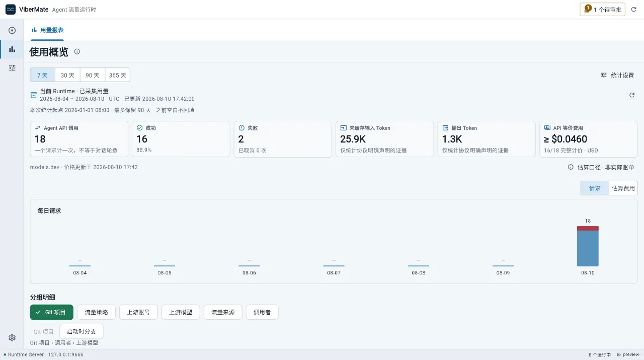Image resolution: width=644 pixels, height=360 pixels.
Task: Switch to the 用量报表 tab
Action: [47, 30]
